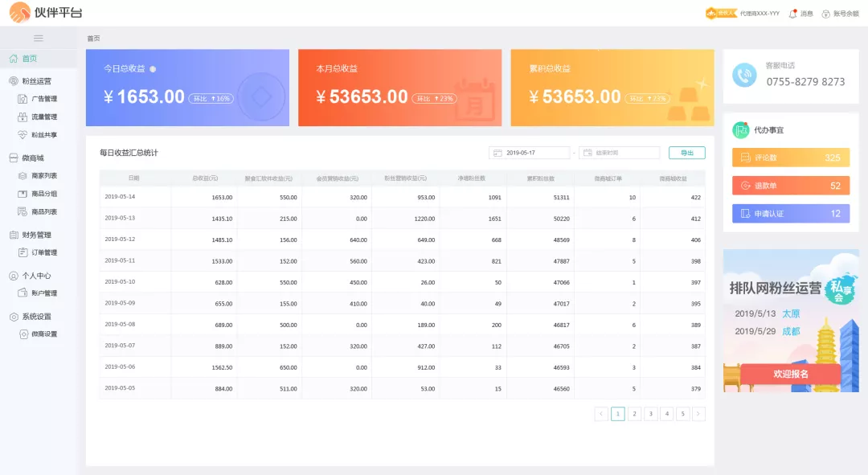
Task: Click the 消息 notification bell icon
Action: pos(792,13)
